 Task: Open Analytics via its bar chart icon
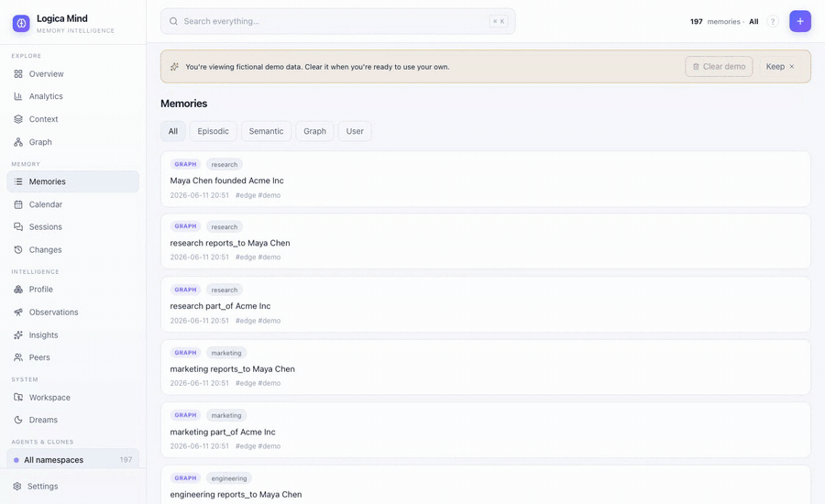coord(18,96)
